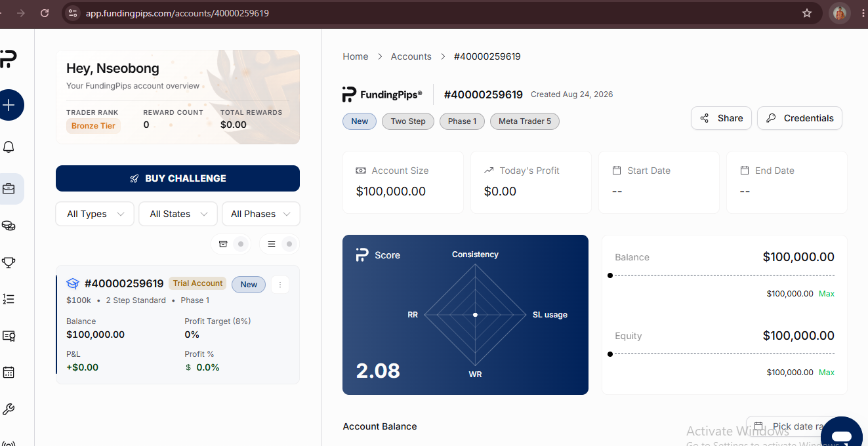Screen dimensions: 868x446
Task: Open the wrench tools icon in sidebar
Action: pyautogui.click(x=9, y=409)
